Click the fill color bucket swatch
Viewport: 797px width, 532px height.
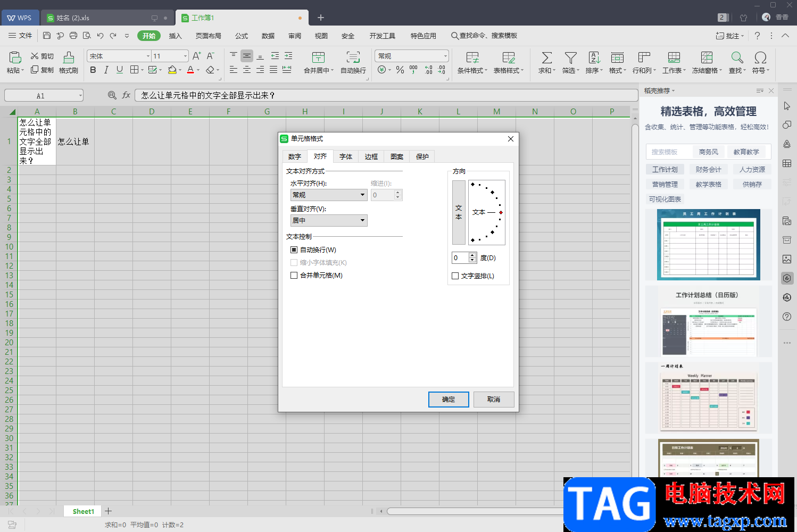(x=172, y=70)
